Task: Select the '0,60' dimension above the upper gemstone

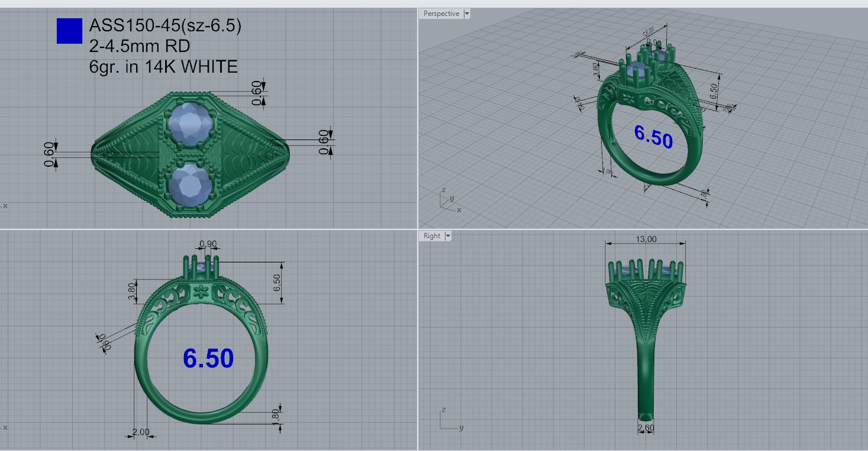Action: (x=256, y=93)
